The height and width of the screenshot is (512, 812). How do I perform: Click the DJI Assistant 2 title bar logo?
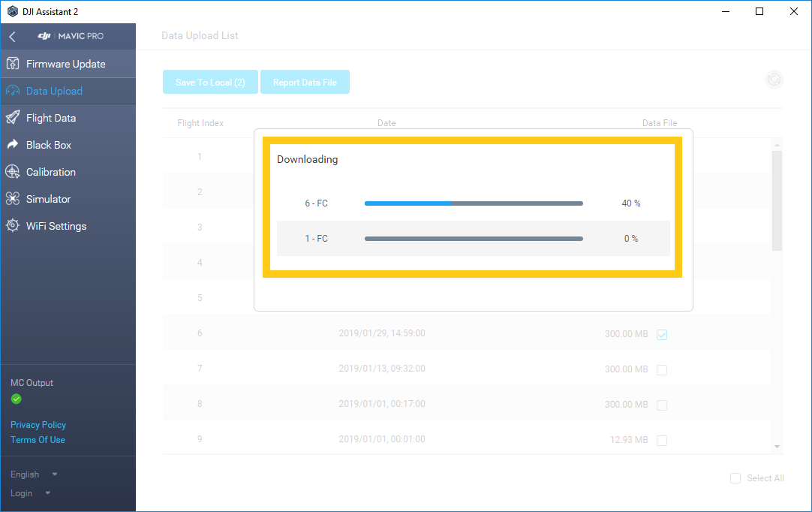[13, 11]
